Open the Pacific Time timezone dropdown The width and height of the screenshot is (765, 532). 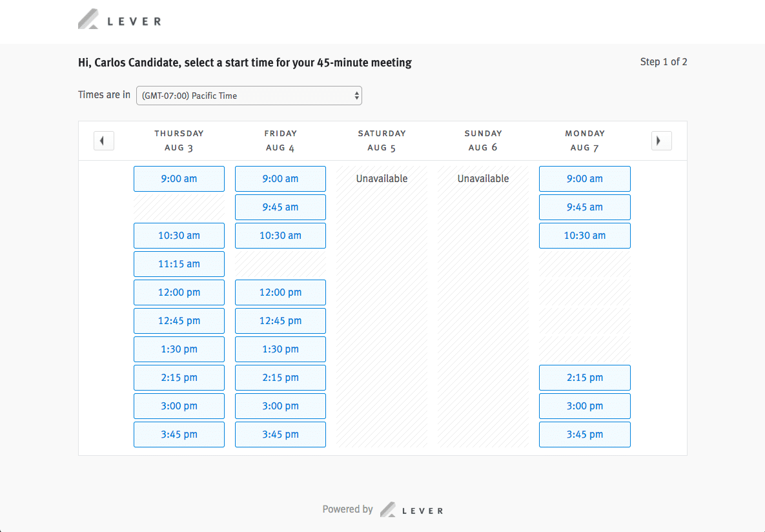pyautogui.click(x=249, y=96)
